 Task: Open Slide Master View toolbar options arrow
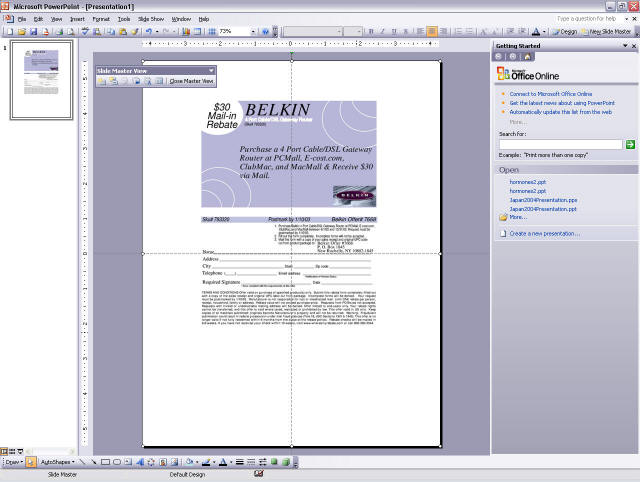[x=211, y=70]
